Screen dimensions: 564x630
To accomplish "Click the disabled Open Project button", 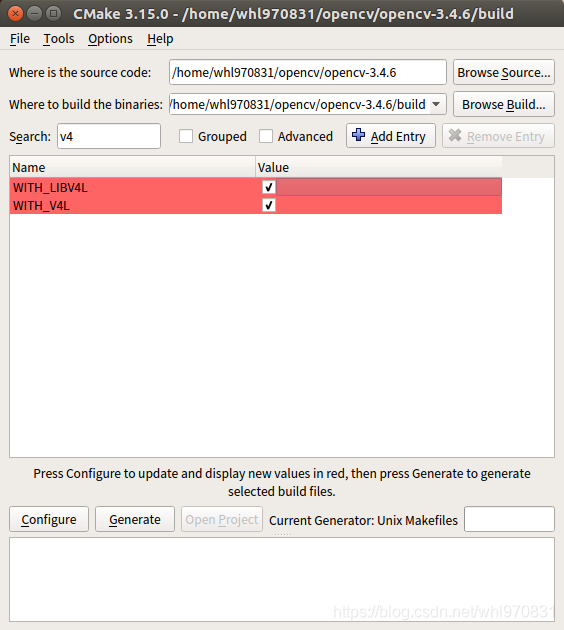I will (221, 520).
